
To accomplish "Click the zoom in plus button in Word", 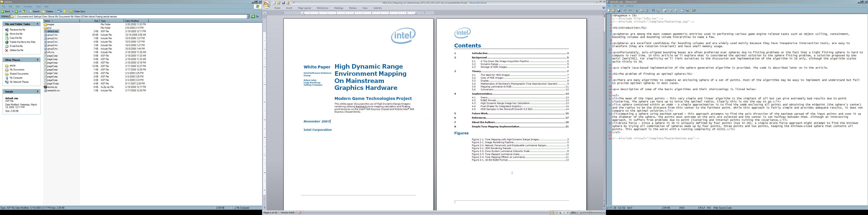I will pos(604,213).
